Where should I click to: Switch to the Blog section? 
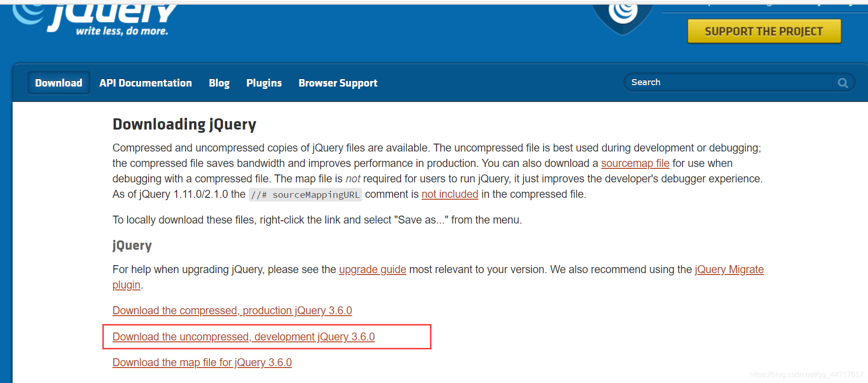pyautogui.click(x=219, y=83)
